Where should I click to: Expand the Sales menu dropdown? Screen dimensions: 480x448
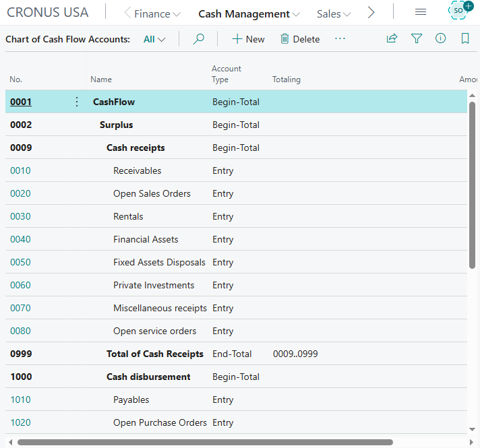(334, 13)
